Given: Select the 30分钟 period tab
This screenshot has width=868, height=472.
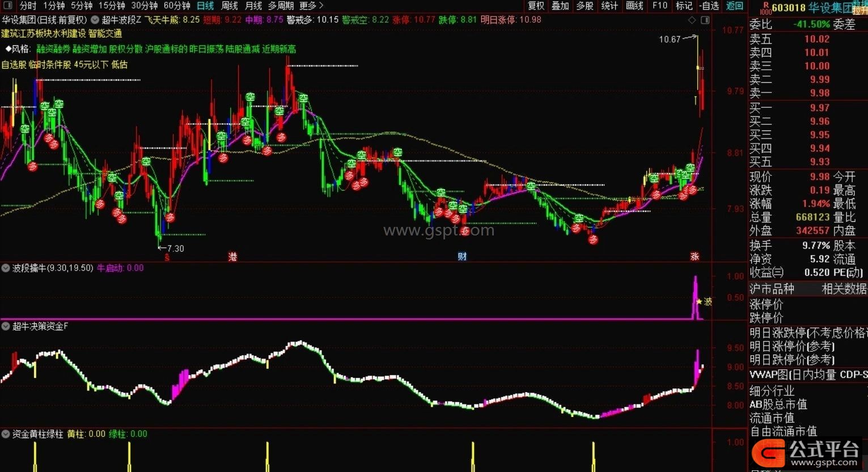Looking at the screenshot, I should [x=144, y=6].
